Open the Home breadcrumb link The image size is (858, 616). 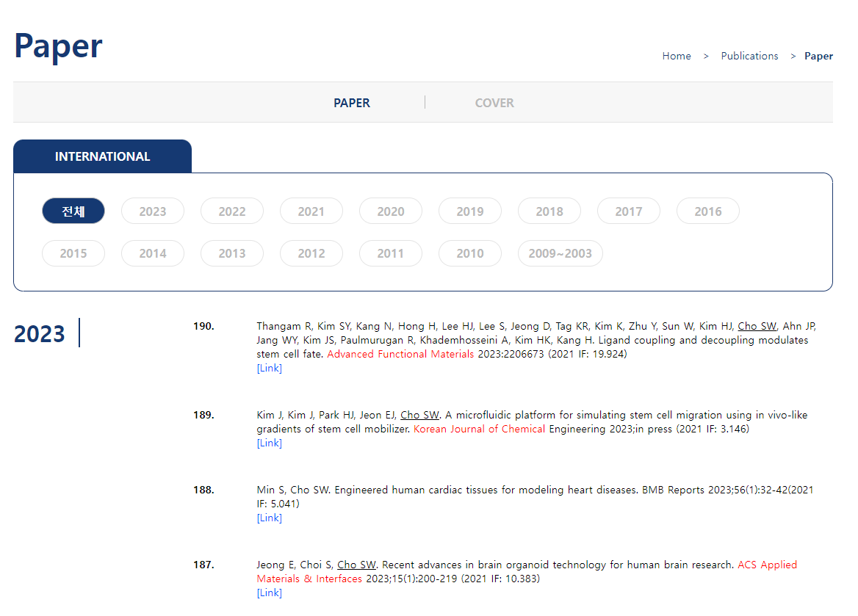point(677,56)
